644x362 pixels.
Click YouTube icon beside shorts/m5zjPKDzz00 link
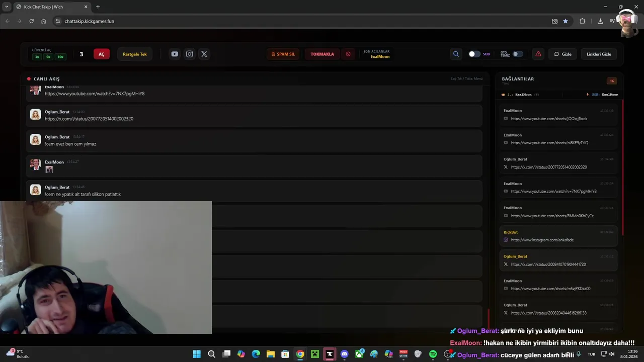(x=506, y=289)
